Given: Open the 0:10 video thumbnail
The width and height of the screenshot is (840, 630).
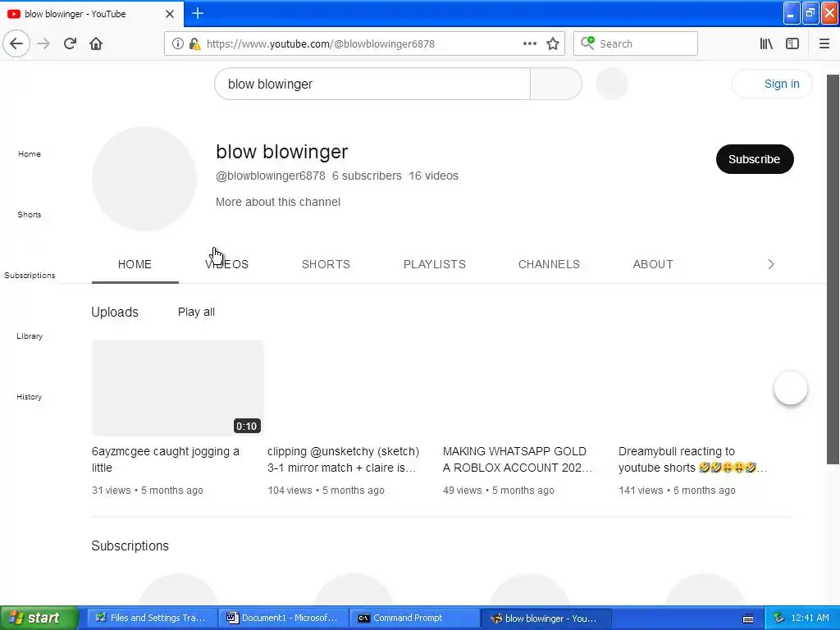Looking at the screenshot, I should point(178,388).
